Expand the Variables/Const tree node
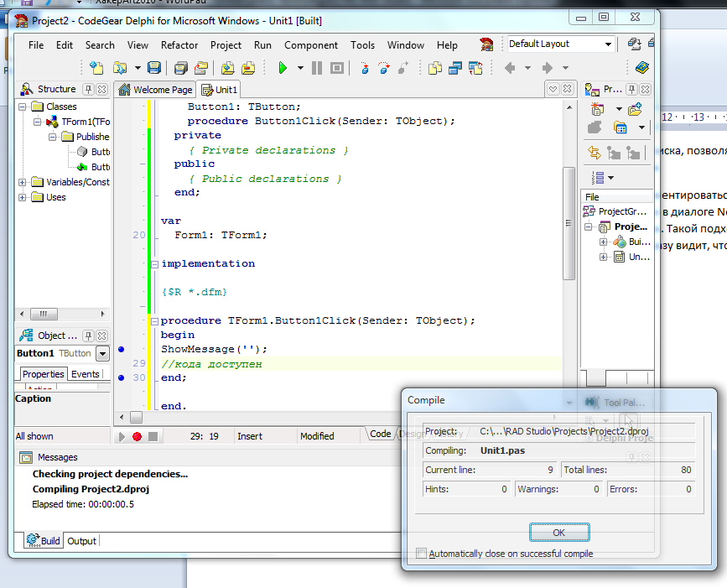This screenshot has height=588, width=727. pyautogui.click(x=23, y=182)
